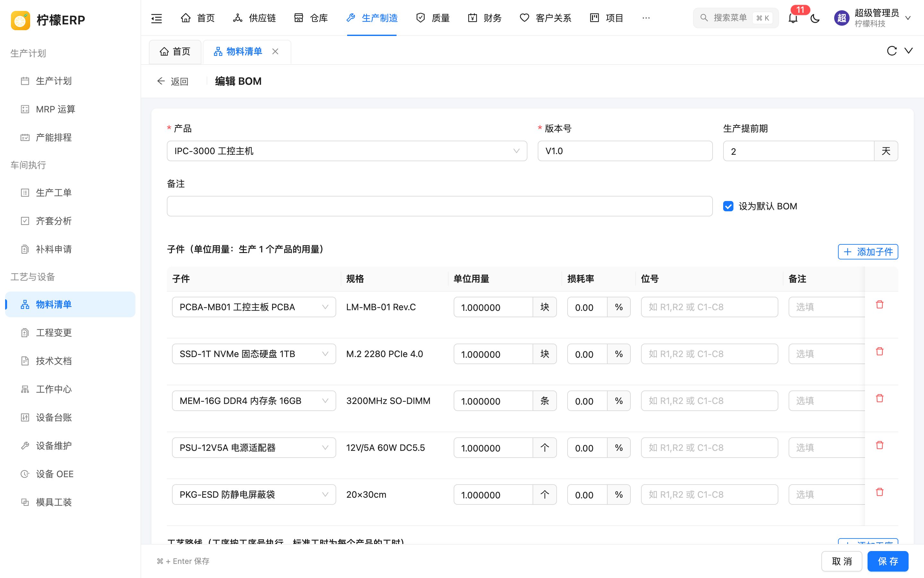Click the 保存 button

(x=888, y=561)
